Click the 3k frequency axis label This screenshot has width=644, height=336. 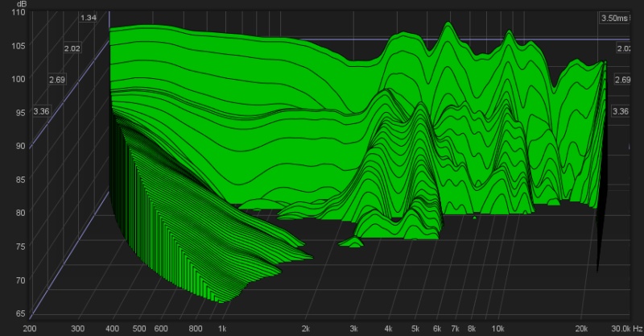[353, 329]
